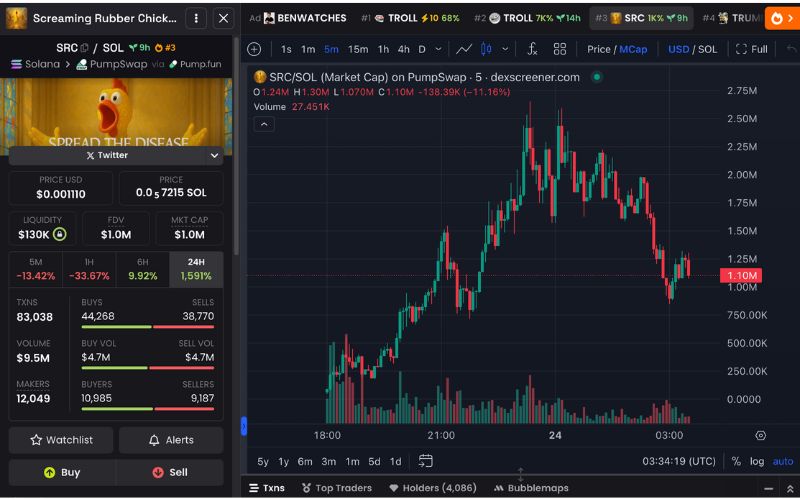Viewport: 800px width, 500px height.
Task: Collapse the chart legend chevron
Action: click(x=264, y=124)
